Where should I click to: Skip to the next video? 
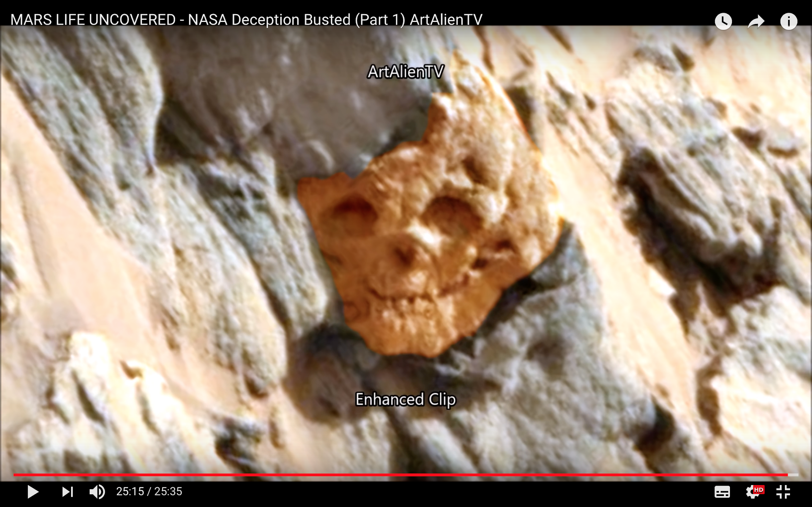coord(67,492)
